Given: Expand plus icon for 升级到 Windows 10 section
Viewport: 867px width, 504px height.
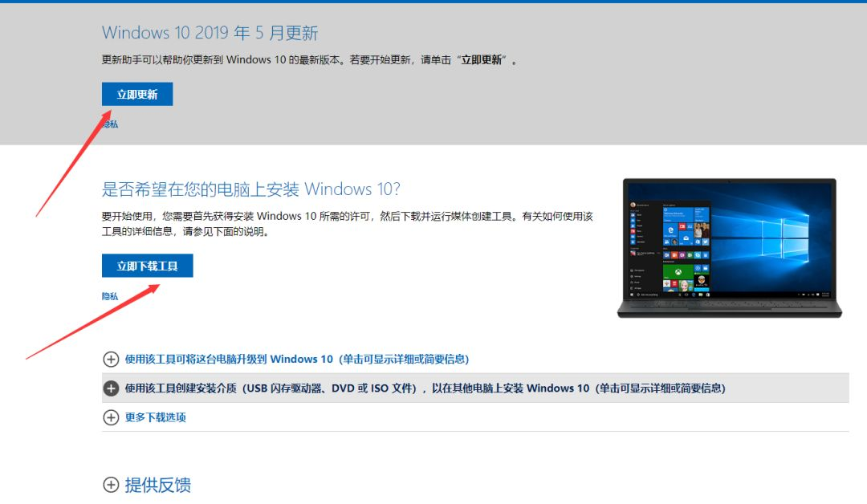Looking at the screenshot, I should (x=111, y=360).
